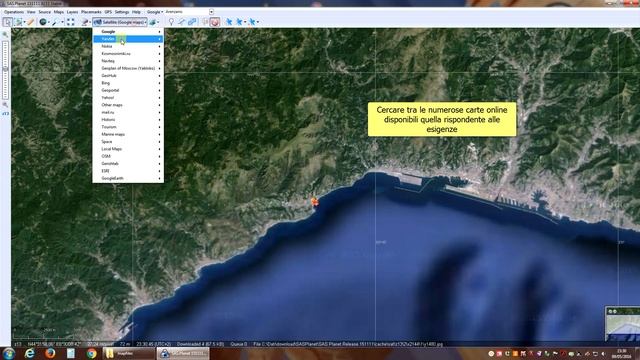
Task: Switch to the SAS.Planet taskbar button
Action: pos(183,353)
